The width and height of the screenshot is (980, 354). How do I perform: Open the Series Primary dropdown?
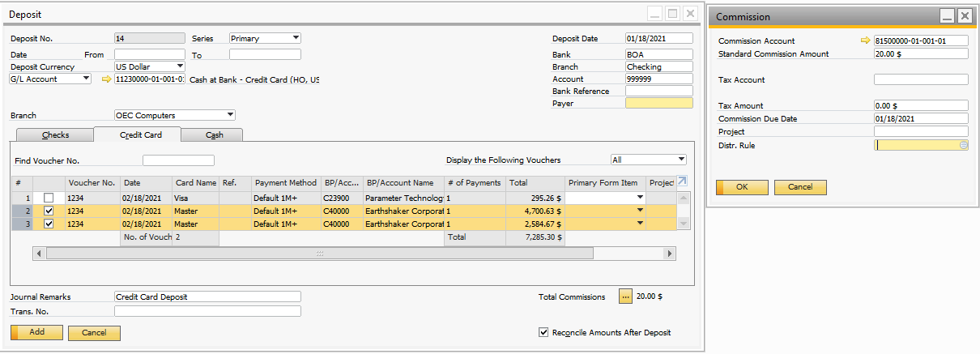tap(296, 38)
